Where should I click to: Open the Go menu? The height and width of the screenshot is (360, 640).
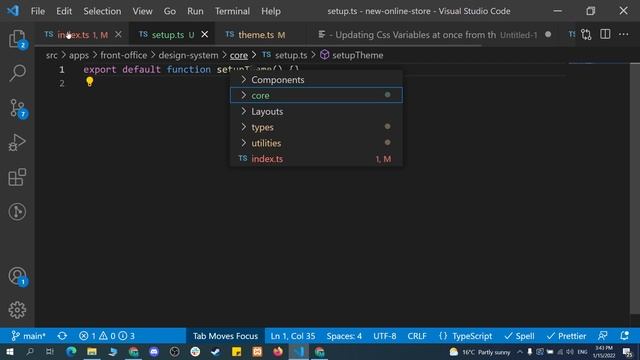[169, 11]
